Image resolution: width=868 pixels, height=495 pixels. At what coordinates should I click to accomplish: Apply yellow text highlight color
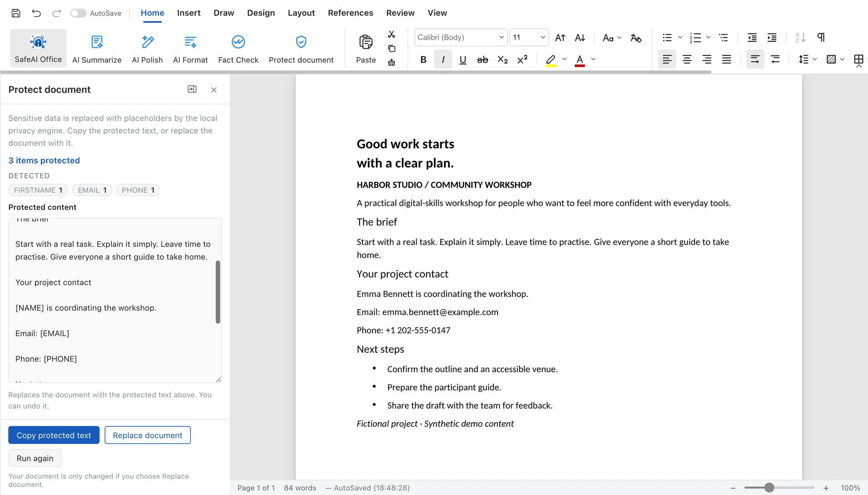click(x=551, y=60)
